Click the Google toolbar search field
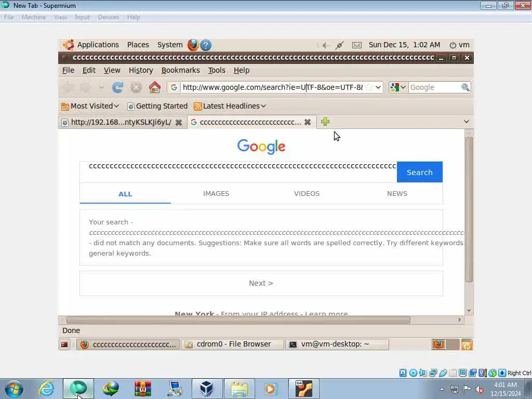This screenshot has height=399, width=532. [435, 87]
